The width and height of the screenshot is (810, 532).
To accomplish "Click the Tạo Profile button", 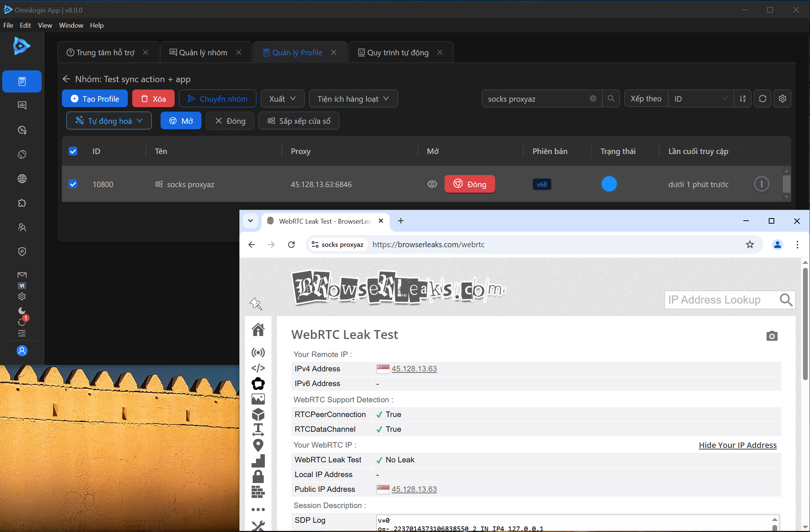I will [95, 99].
